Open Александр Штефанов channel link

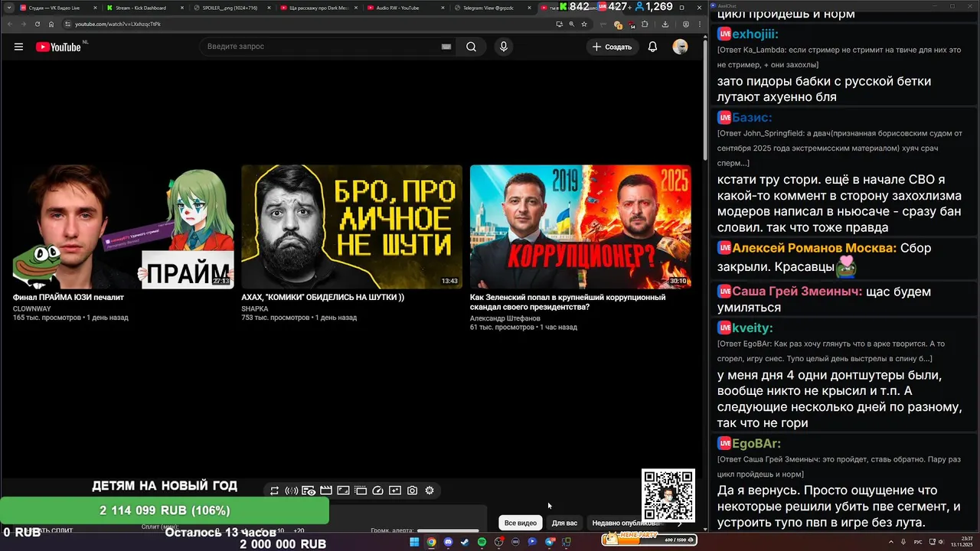pos(505,318)
